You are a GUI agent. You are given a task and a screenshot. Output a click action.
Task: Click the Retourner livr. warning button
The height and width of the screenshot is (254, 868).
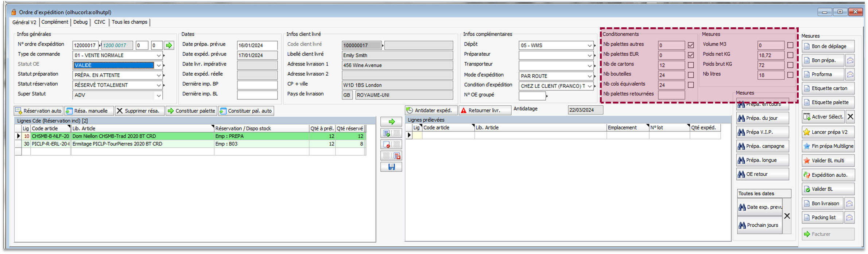tap(485, 110)
